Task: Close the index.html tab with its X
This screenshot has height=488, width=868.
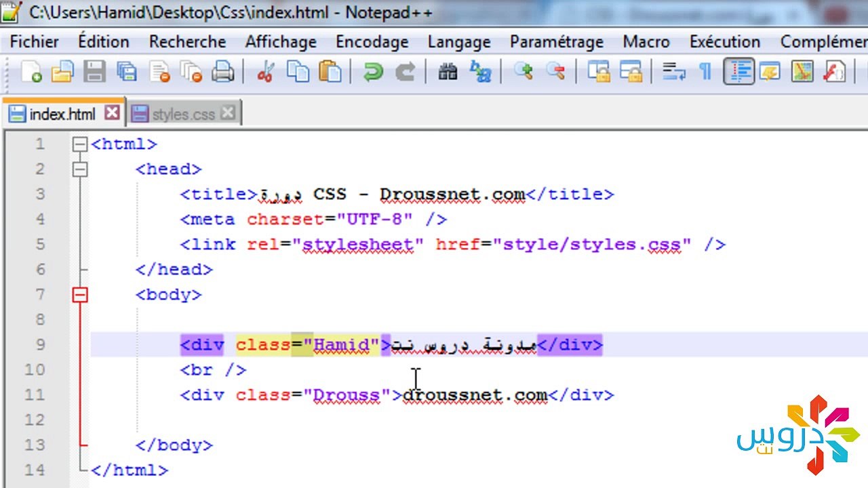Action: click(112, 113)
